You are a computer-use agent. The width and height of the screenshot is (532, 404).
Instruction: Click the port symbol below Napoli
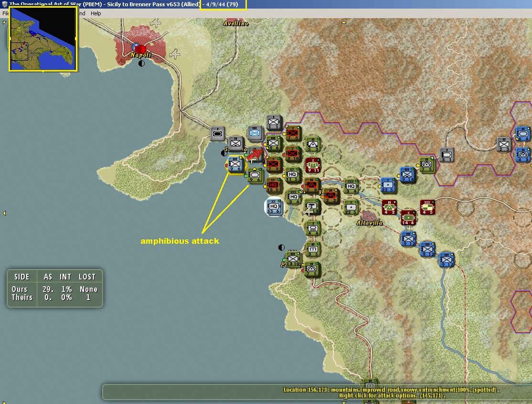[x=142, y=63]
